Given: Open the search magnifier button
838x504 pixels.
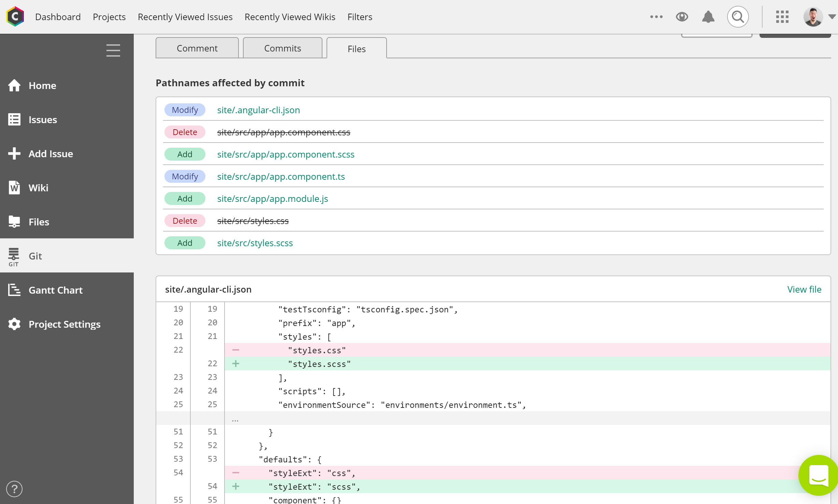Looking at the screenshot, I should [x=738, y=17].
